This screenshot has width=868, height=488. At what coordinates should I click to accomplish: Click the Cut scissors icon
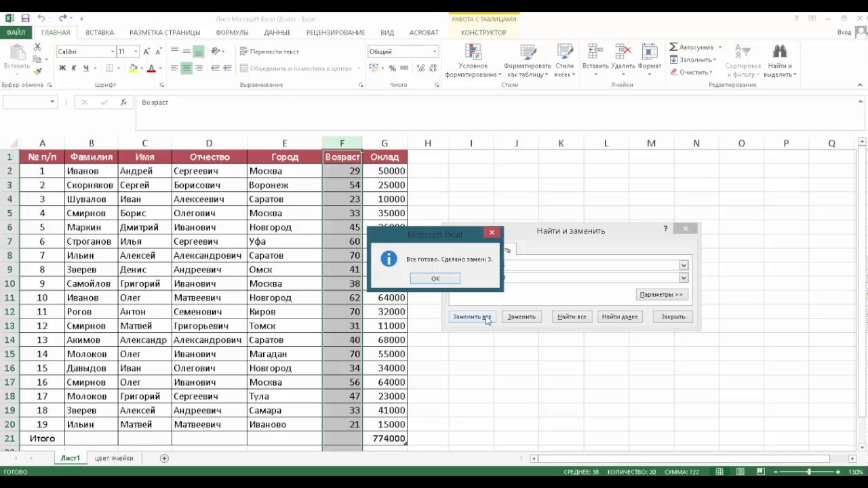coord(37,47)
